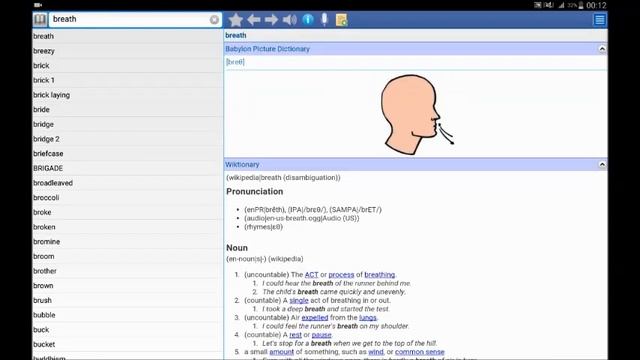Select 'brick laying' in the word list

[x=127, y=95]
